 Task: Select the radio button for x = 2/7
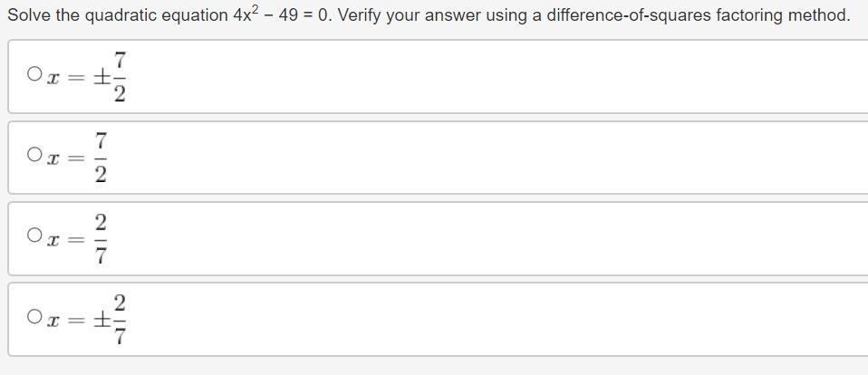pos(34,236)
